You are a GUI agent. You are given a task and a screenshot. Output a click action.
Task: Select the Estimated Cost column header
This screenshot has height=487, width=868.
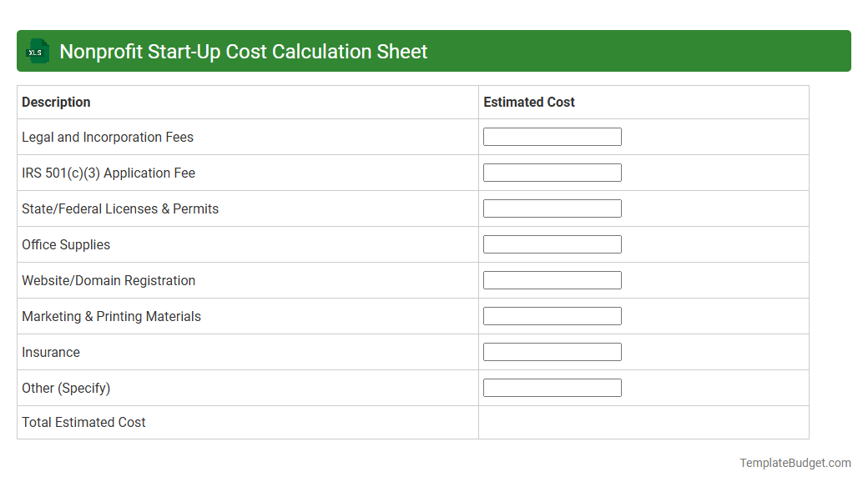pyautogui.click(x=529, y=102)
